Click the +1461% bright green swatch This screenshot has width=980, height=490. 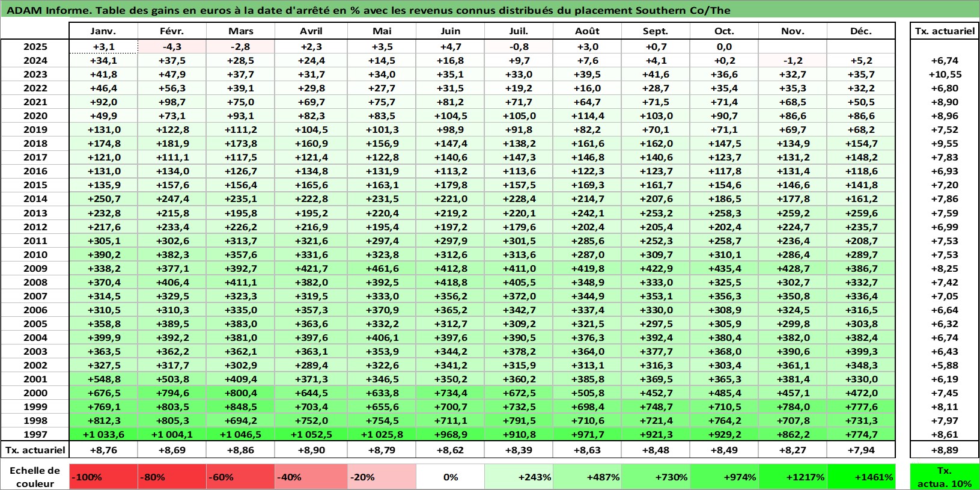click(x=861, y=477)
